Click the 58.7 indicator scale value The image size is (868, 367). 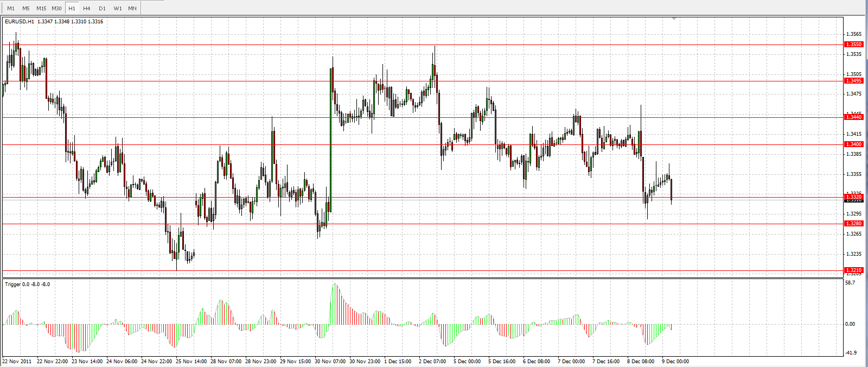tap(850, 283)
